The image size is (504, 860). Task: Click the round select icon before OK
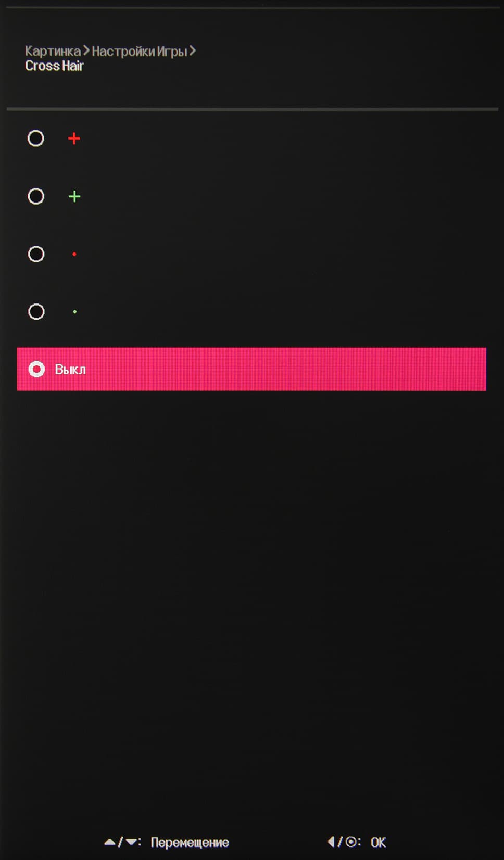pos(352,842)
